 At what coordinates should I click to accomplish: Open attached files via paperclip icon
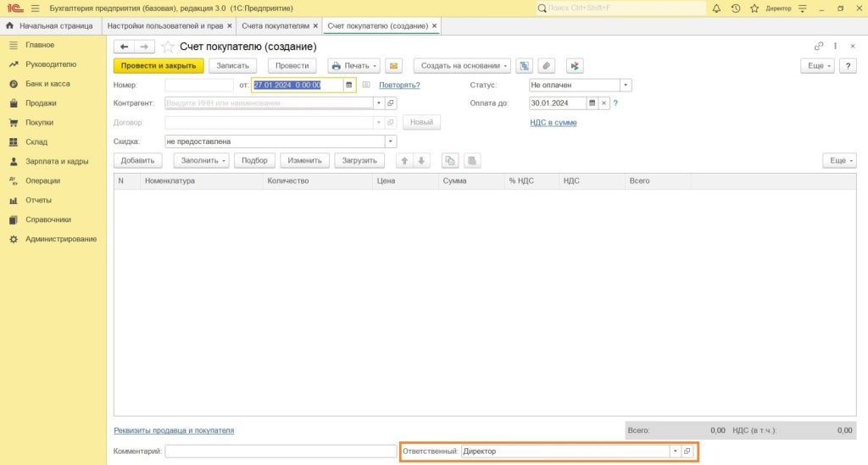pyautogui.click(x=548, y=65)
